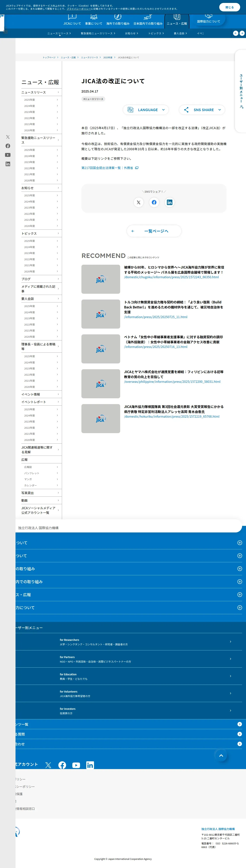Image resolution: width=246 pixels, height=868 pixels.
Task: Click the submenu next arrow
Action: (x=242, y=33)
